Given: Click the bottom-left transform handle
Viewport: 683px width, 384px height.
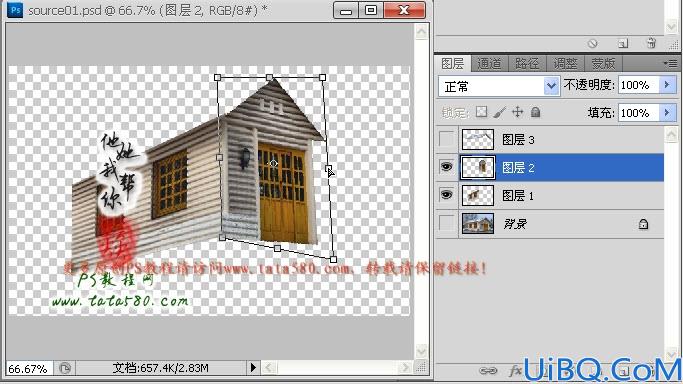Looking at the screenshot, I should point(222,237).
